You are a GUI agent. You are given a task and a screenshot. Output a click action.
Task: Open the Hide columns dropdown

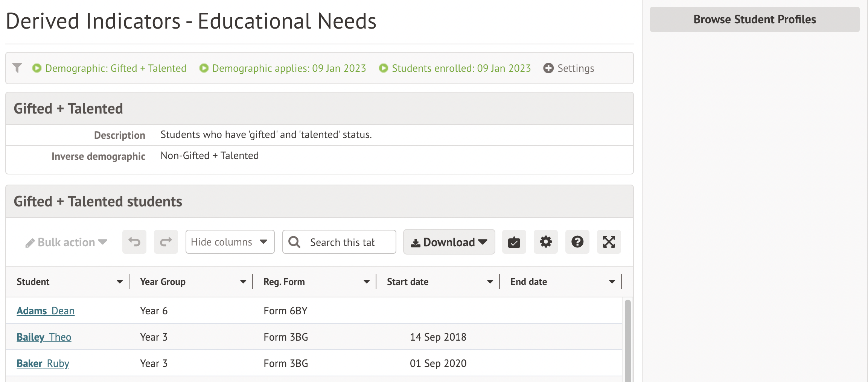point(230,242)
